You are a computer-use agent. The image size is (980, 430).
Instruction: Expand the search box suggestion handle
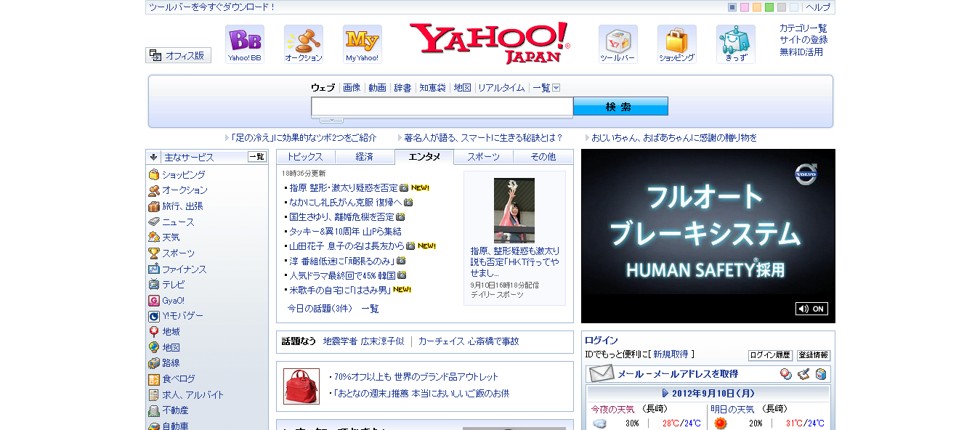[331, 120]
